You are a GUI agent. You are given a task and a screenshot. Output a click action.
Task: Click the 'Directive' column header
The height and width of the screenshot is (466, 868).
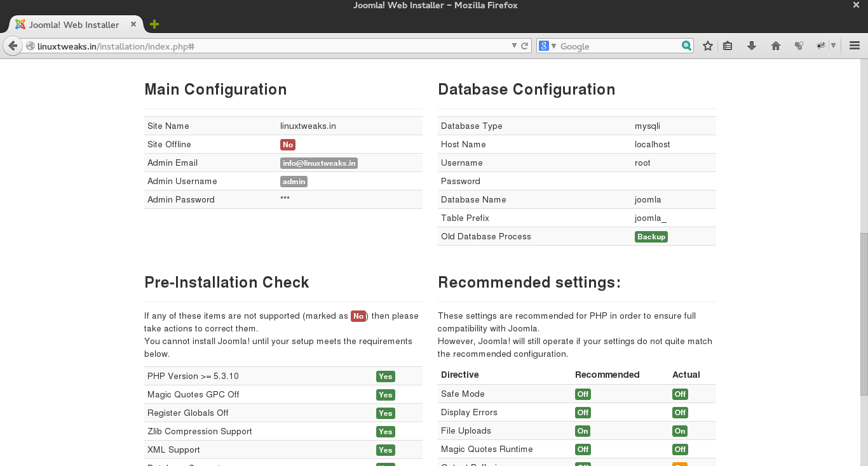coord(460,375)
